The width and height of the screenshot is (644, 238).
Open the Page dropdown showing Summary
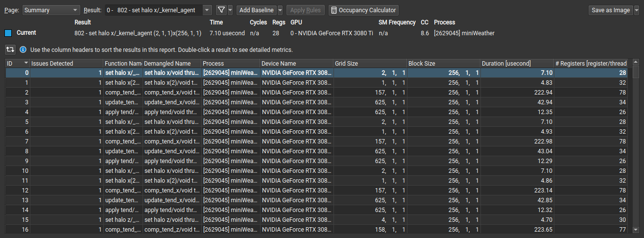point(51,10)
